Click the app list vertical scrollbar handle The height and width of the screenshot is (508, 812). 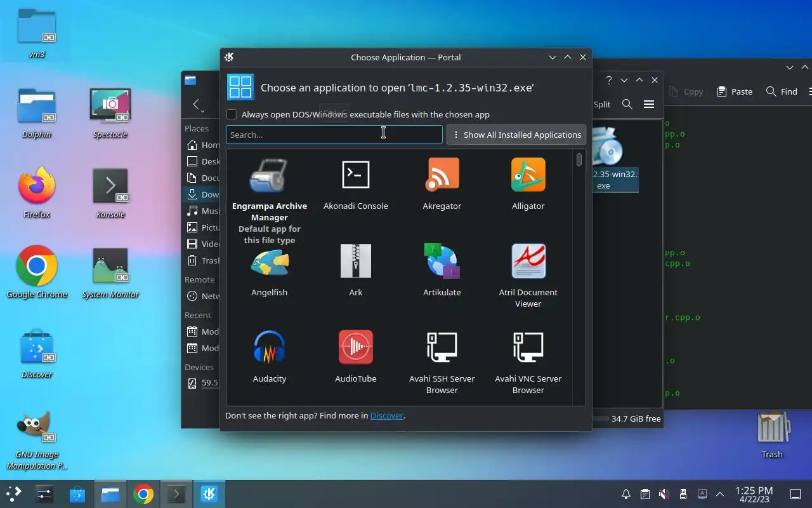coord(579,159)
